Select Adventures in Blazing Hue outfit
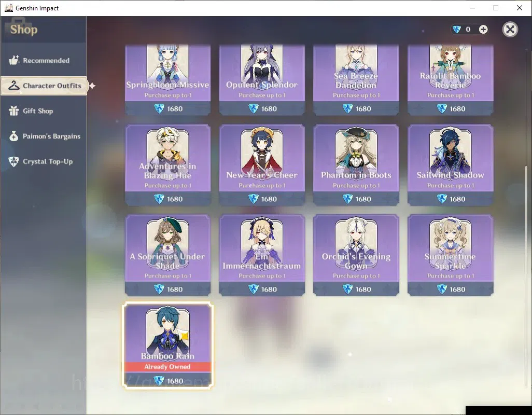The height and width of the screenshot is (415, 532). (x=167, y=165)
